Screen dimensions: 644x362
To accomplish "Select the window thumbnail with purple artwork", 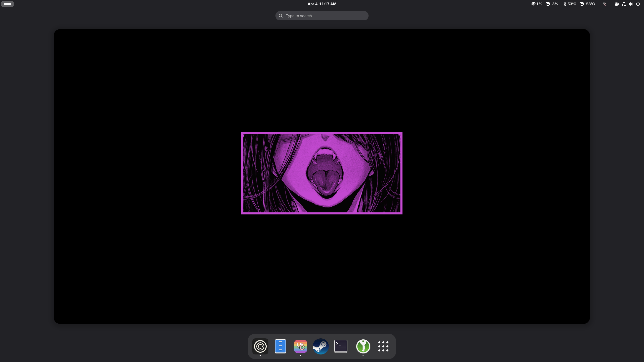I will tap(322, 176).
